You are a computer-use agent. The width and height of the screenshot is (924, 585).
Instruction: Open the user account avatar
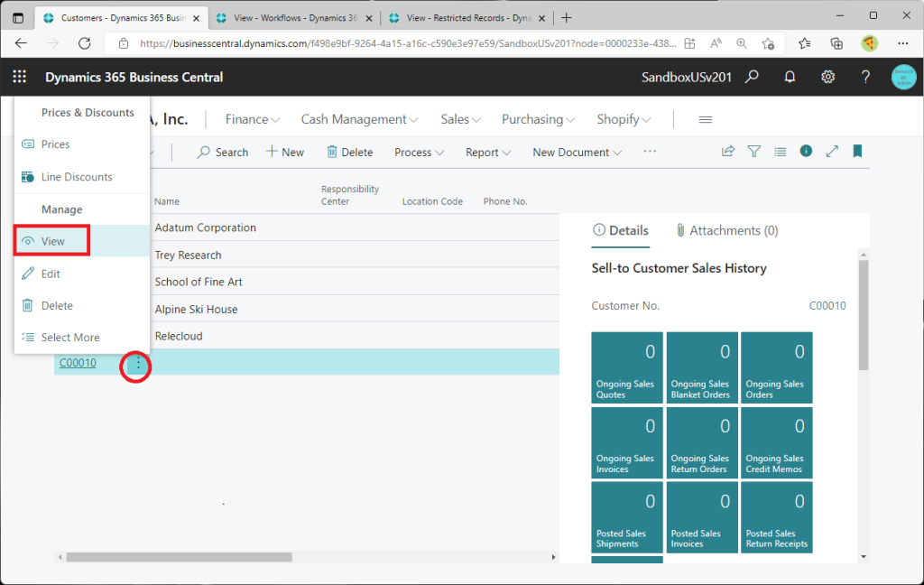[903, 78]
